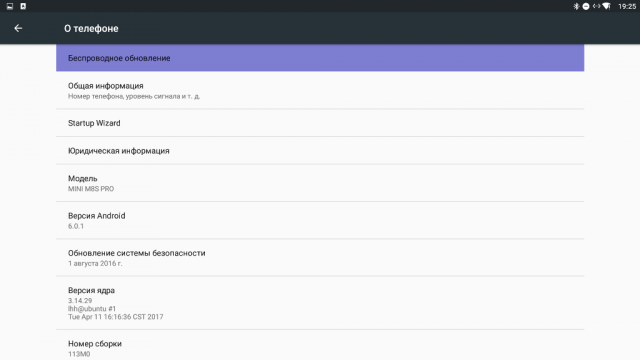
Task: Tap the Bluetooth status icon
Action: tap(576, 6)
